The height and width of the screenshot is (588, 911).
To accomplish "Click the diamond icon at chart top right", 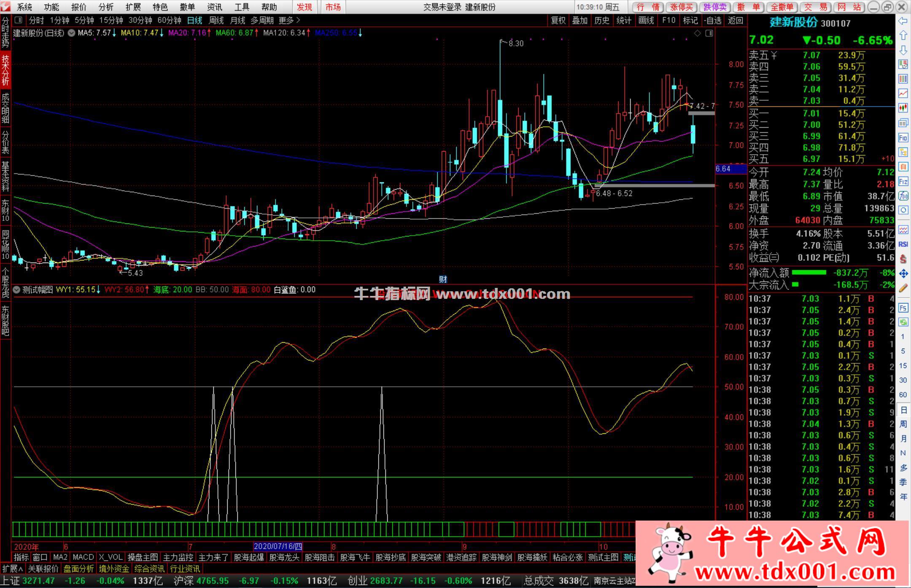I will [697, 33].
